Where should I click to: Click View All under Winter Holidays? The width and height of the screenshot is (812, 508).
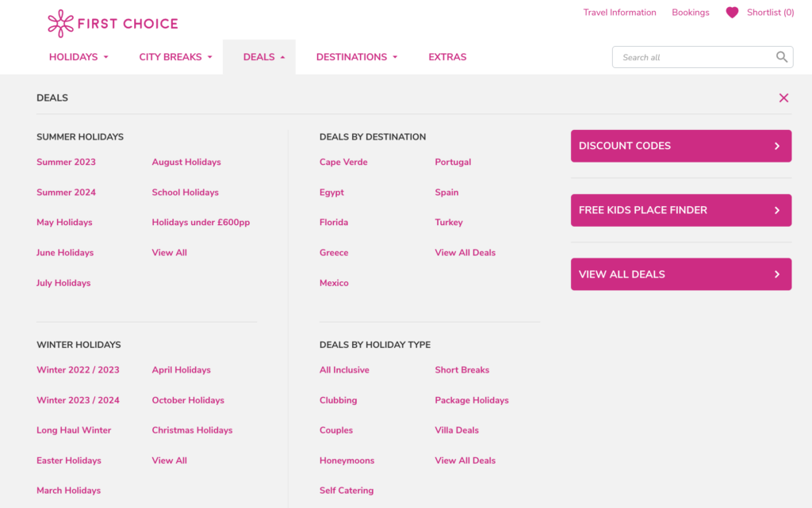click(x=170, y=461)
